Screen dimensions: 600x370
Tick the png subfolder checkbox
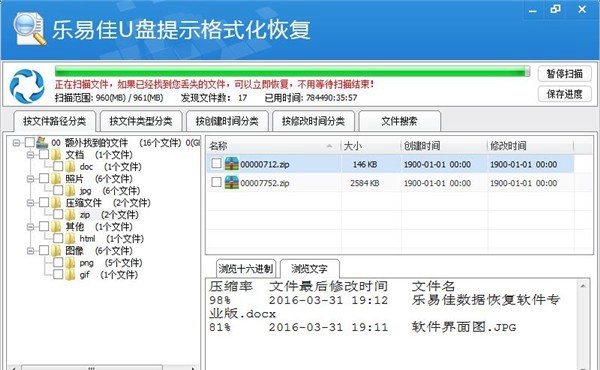tap(58, 262)
